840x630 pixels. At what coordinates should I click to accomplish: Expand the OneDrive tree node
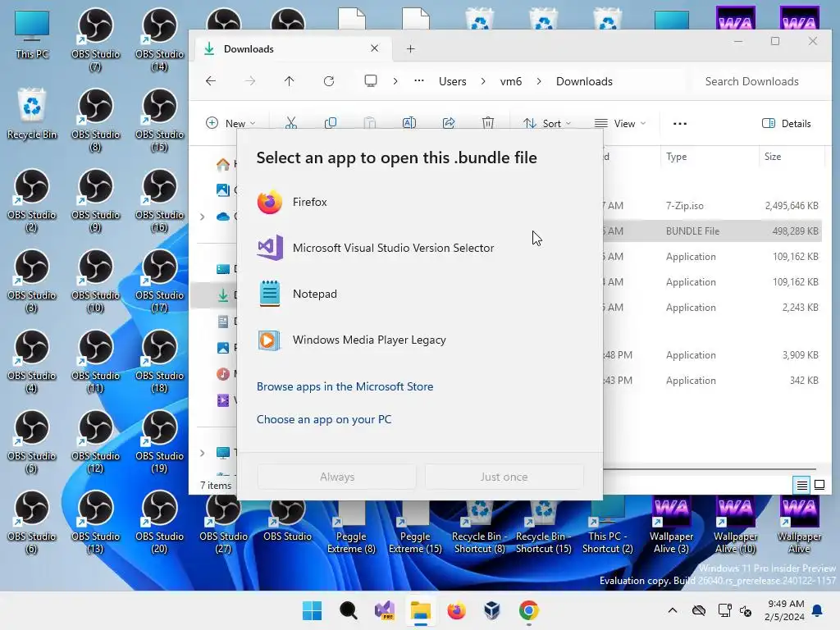pyautogui.click(x=202, y=217)
